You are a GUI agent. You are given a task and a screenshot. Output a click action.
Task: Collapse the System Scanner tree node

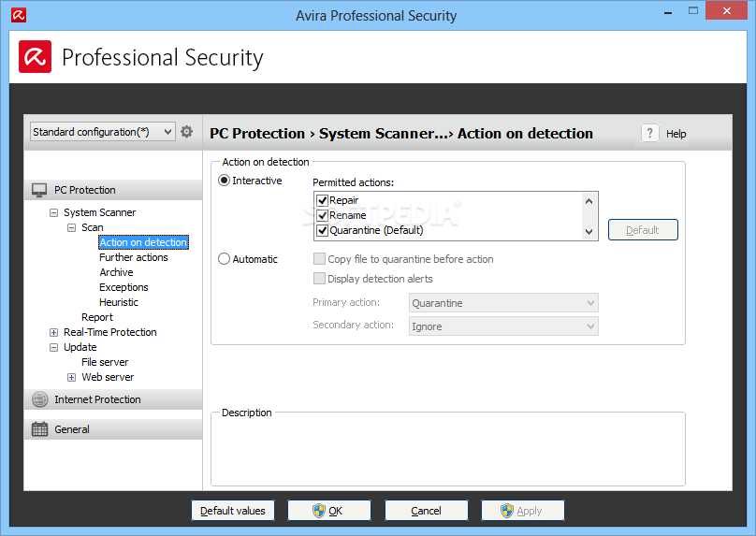(x=54, y=212)
